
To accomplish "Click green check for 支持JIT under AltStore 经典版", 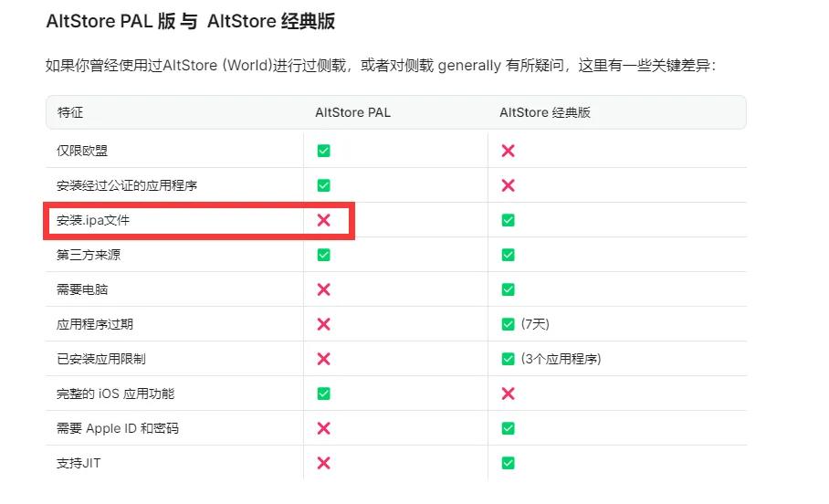I will 508,463.
